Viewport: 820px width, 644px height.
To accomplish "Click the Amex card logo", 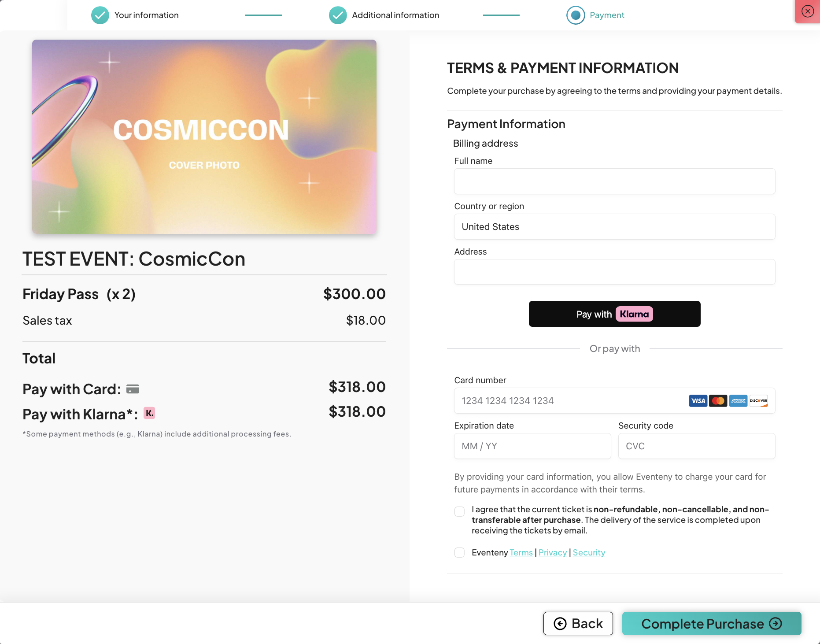I will [738, 401].
